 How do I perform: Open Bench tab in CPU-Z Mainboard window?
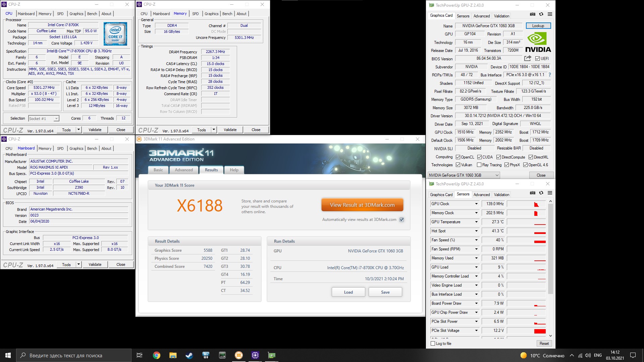(92, 148)
